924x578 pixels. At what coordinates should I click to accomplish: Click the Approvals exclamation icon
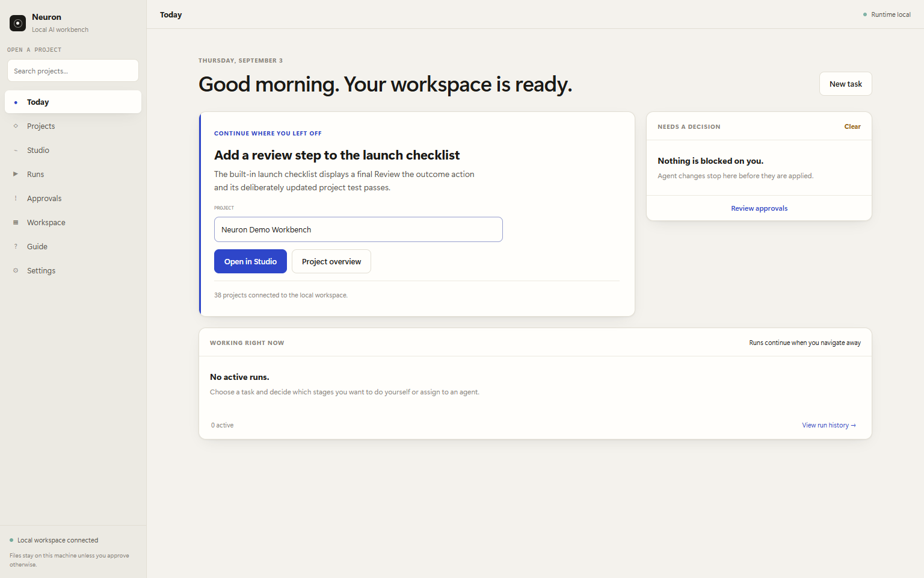click(16, 198)
